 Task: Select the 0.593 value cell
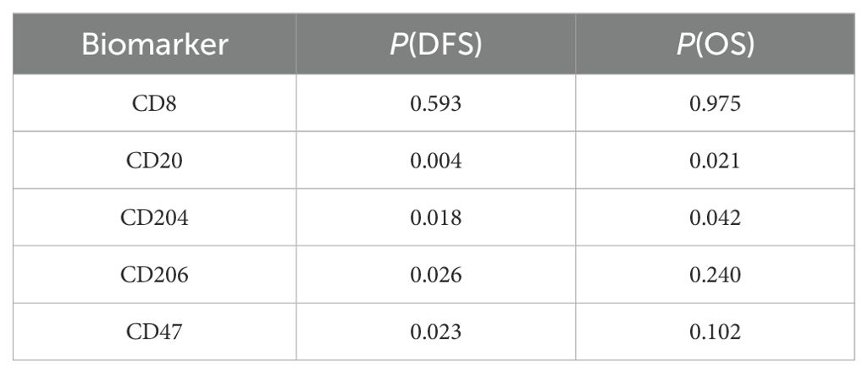(436, 102)
